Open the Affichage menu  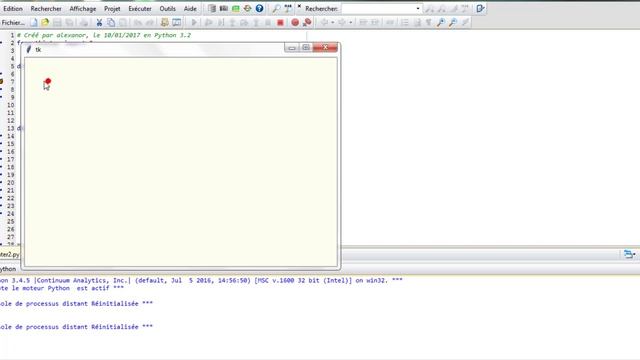click(x=82, y=9)
